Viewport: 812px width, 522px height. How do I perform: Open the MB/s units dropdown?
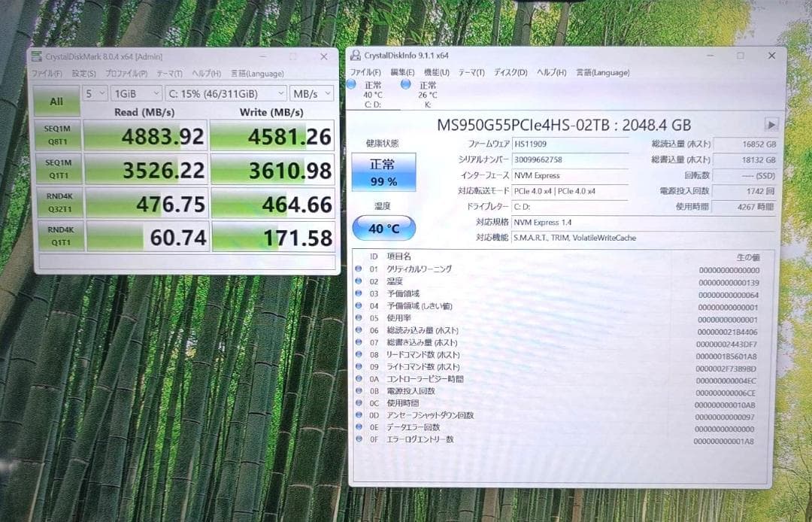312,93
